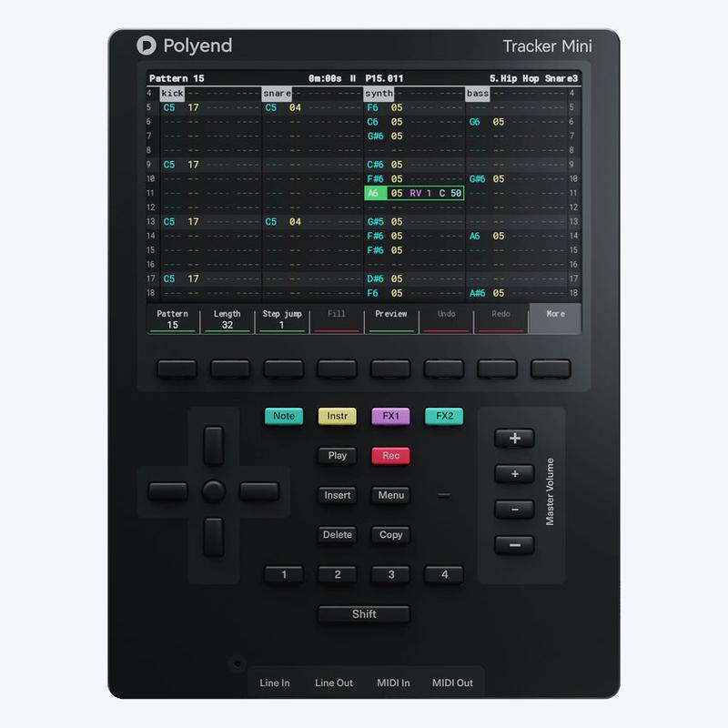Click the Shift button

coord(364,614)
